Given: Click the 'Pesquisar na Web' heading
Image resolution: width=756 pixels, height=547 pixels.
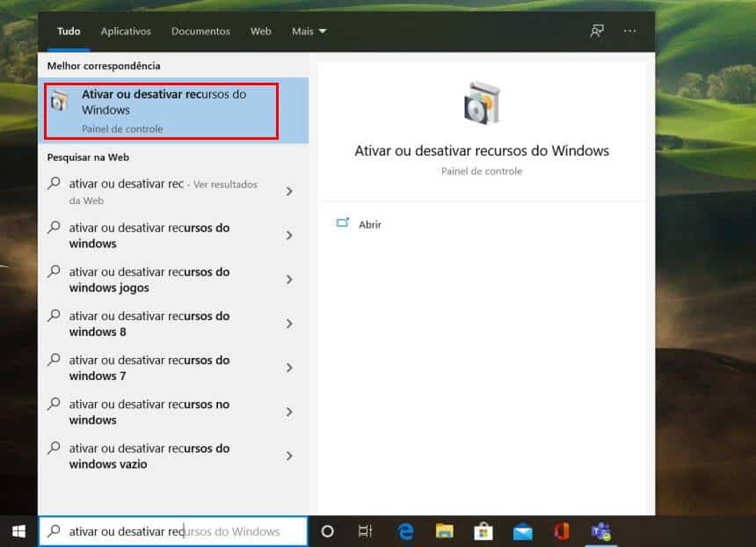Looking at the screenshot, I should (88, 157).
